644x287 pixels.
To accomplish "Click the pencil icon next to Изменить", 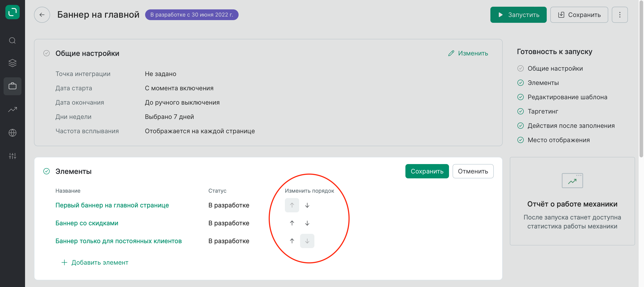I will pyautogui.click(x=451, y=53).
